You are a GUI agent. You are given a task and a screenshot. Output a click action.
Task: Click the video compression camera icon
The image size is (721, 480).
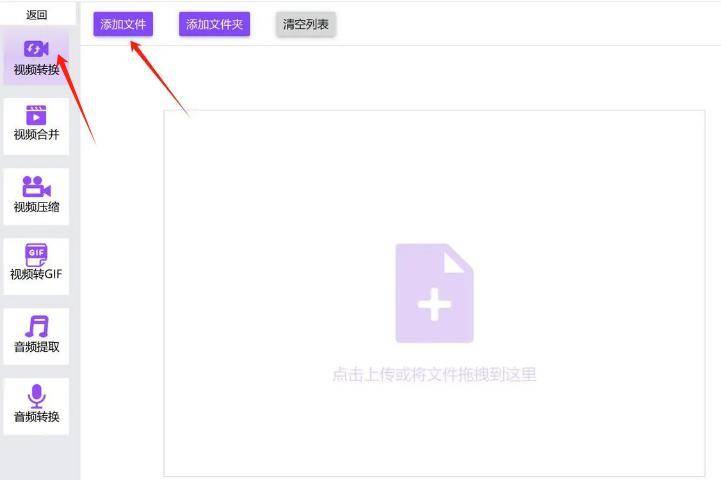pyautogui.click(x=36, y=186)
